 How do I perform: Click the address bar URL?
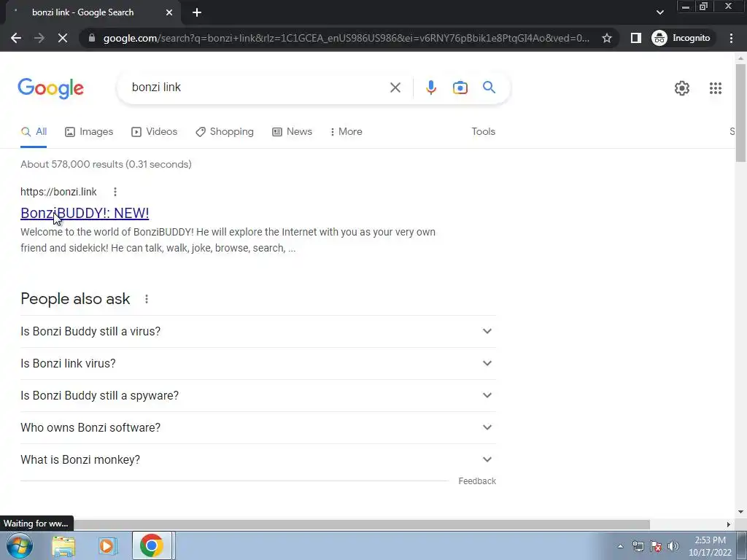tap(347, 38)
